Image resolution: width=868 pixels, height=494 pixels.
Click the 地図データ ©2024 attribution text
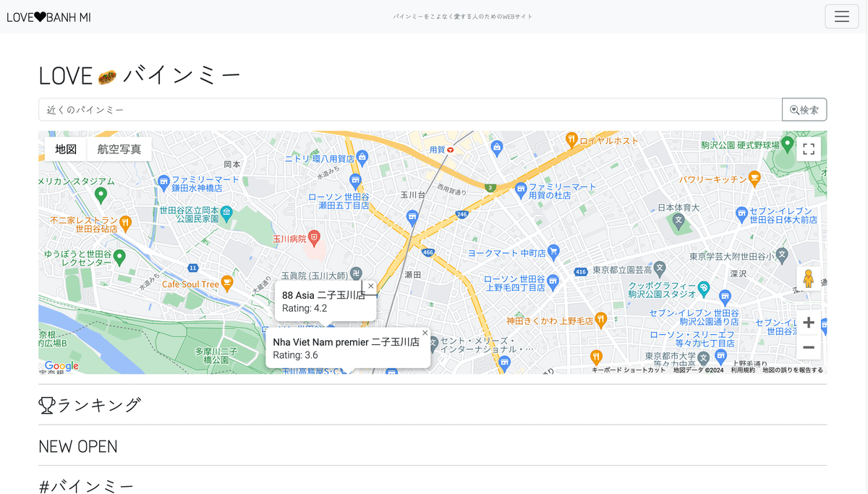[698, 370]
